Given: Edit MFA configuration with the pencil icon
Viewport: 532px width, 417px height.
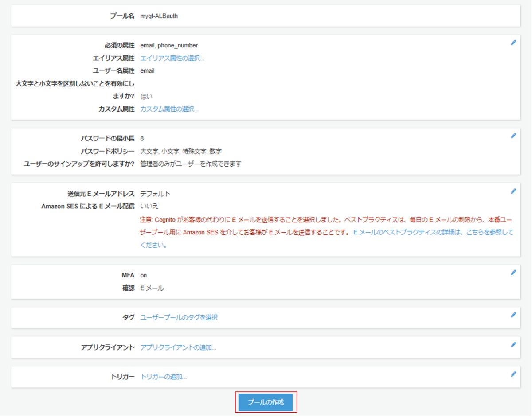Looking at the screenshot, I should point(513,272).
